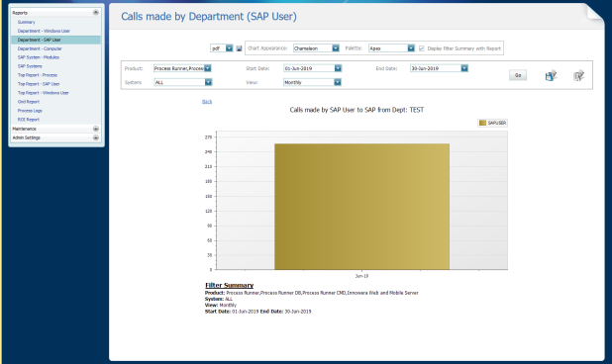Screen dimensions: 612x364
Task: Open the View Monthly dropdown
Action: pyautogui.click(x=338, y=82)
